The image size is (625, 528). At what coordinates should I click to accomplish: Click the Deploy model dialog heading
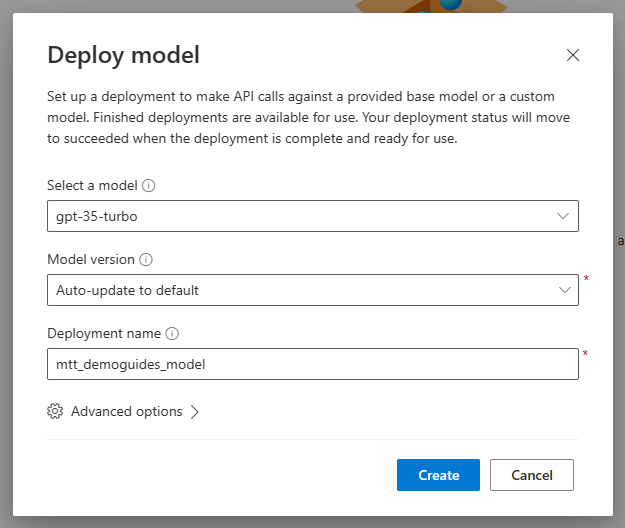coord(123,54)
